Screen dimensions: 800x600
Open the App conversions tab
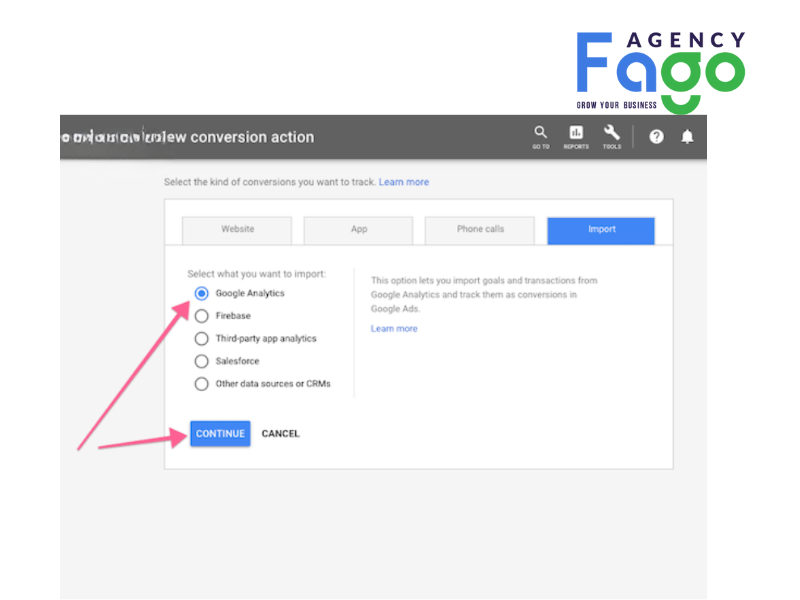click(357, 230)
